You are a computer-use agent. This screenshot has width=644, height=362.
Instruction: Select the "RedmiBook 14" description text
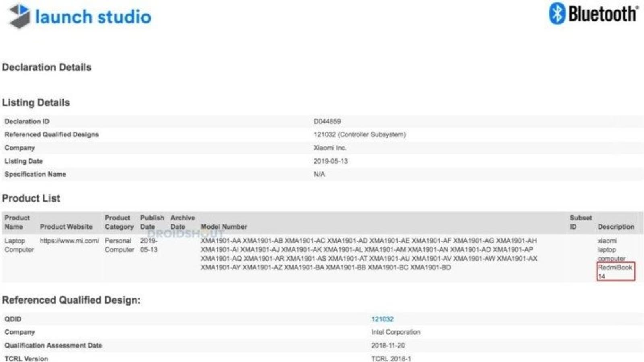click(x=615, y=272)
